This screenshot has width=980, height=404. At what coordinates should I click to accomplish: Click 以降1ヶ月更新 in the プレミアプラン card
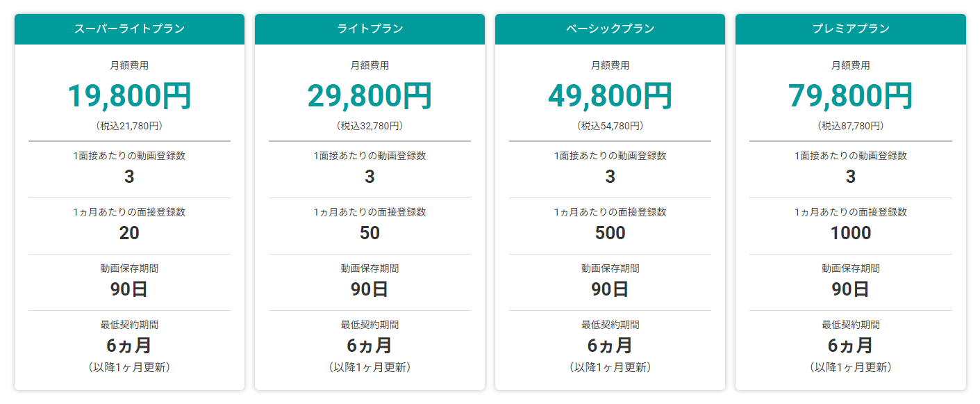coord(851,367)
